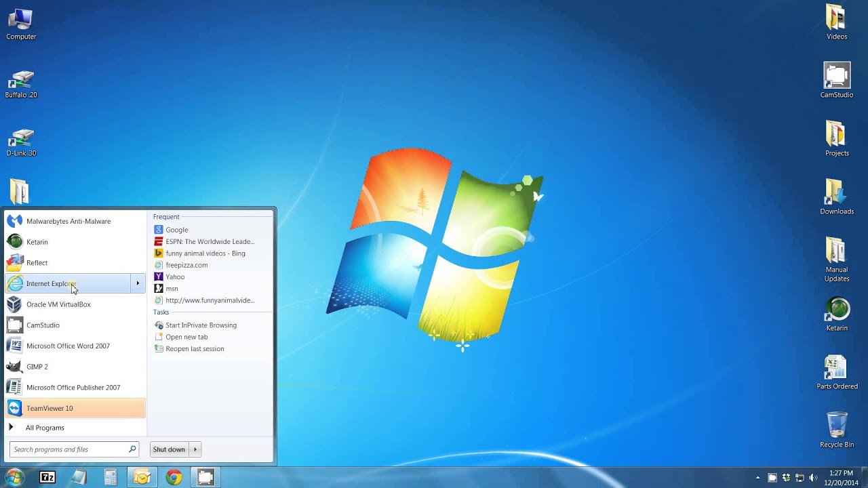Image resolution: width=868 pixels, height=488 pixels.
Task: Select the Projects folder on desktop
Action: click(837, 139)
